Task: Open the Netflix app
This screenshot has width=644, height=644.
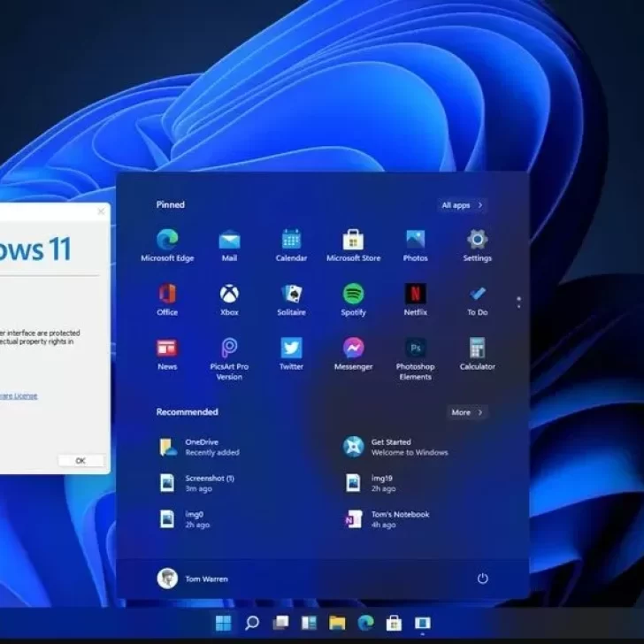Action: (415, 295)
